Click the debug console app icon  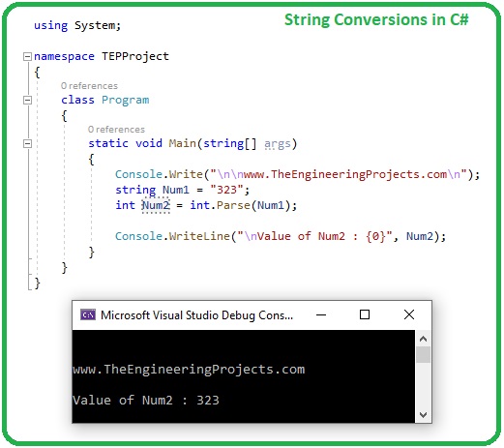pyautogui.click(x=88, y=314)
